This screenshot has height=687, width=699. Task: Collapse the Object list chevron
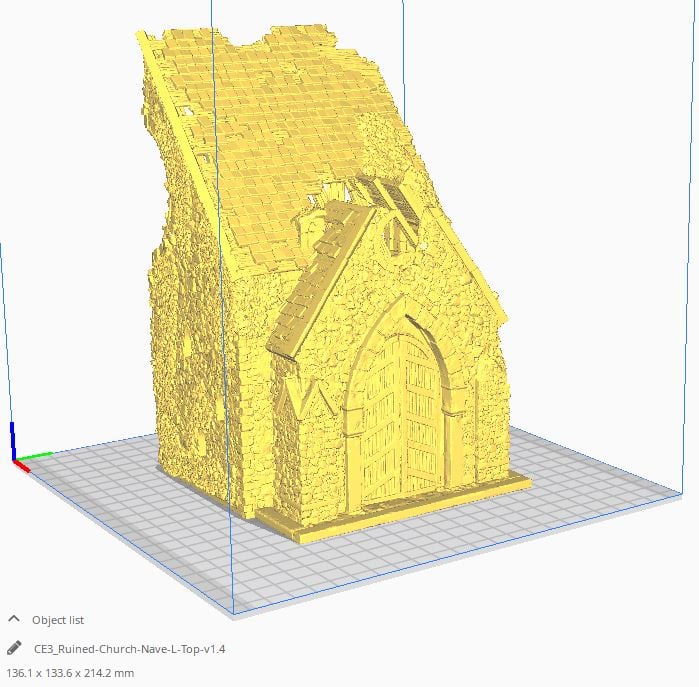click(x=14, y=619)
